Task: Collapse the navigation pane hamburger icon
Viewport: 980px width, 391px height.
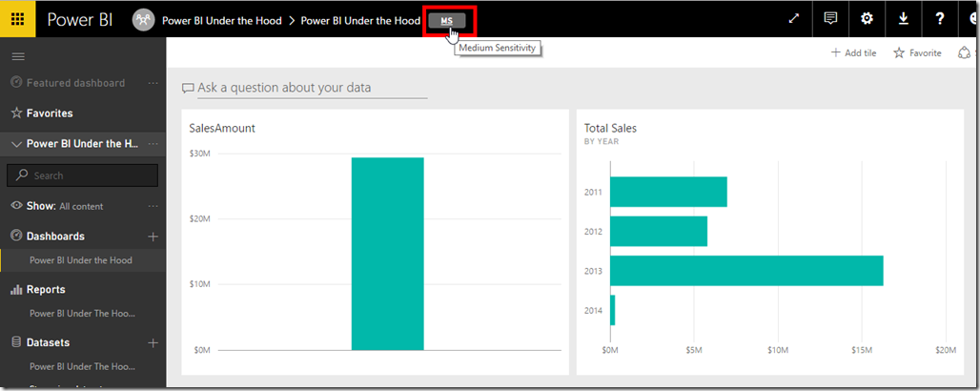Action: [19, 56]
